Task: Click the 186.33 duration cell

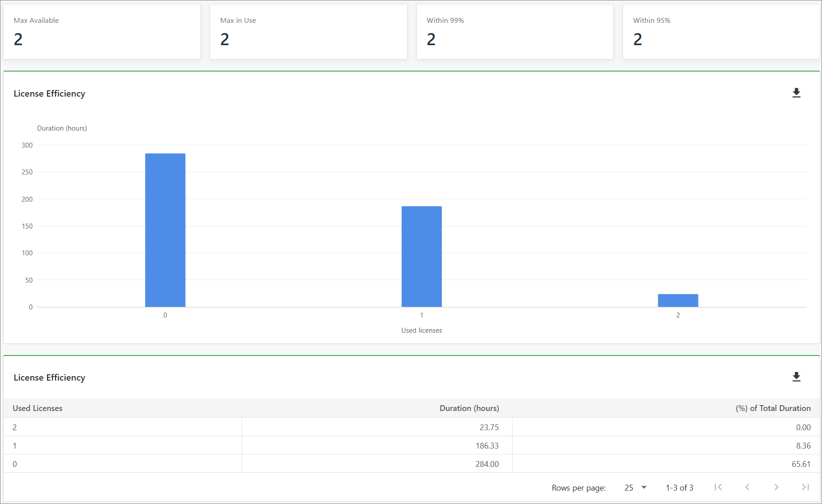Action: coord(377,445)
